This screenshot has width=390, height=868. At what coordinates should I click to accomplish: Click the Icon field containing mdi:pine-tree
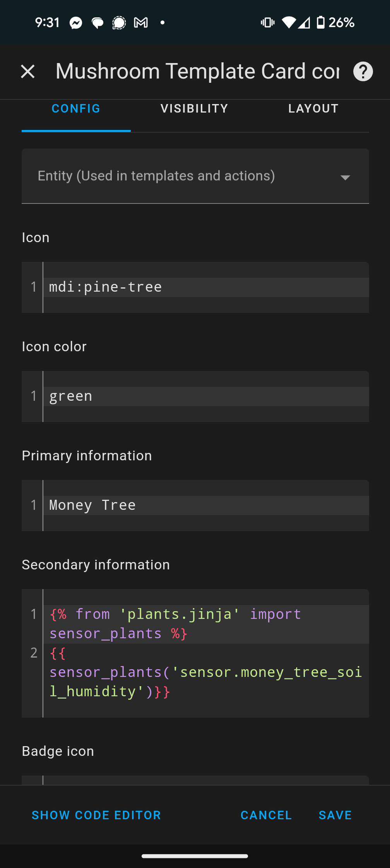[205, 287]
